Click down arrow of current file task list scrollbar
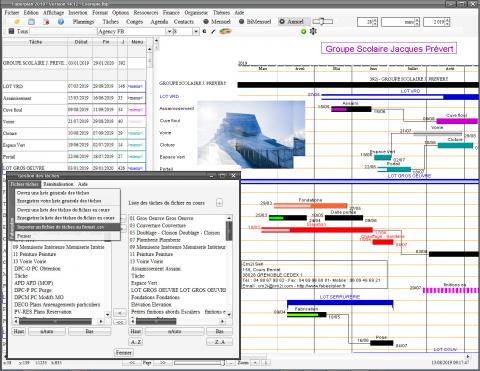480x371 pixels. pos(229,314)
